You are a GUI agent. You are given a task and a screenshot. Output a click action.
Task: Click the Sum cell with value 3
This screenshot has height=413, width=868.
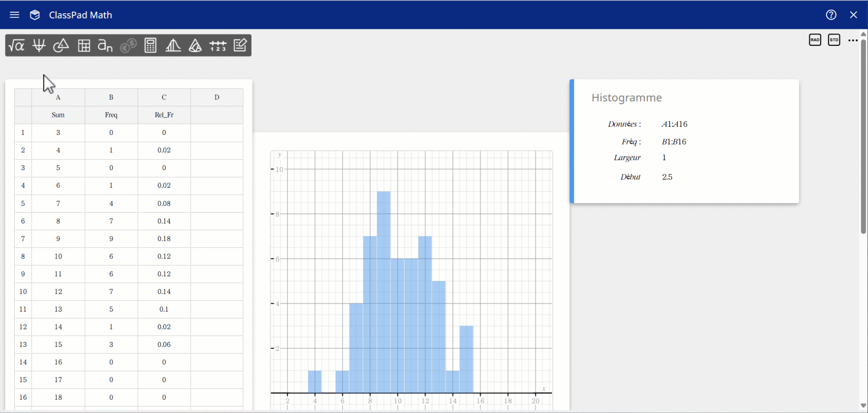(x=58, y=133)
